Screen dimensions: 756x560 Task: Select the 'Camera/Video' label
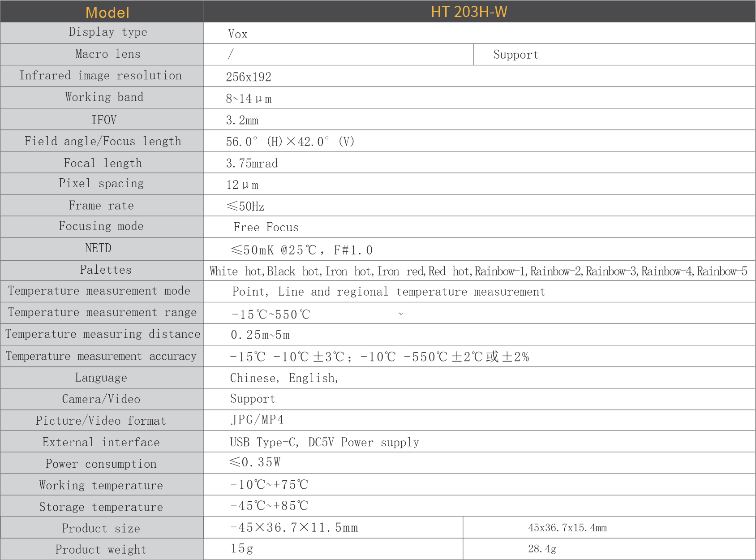tap(101, 399)
